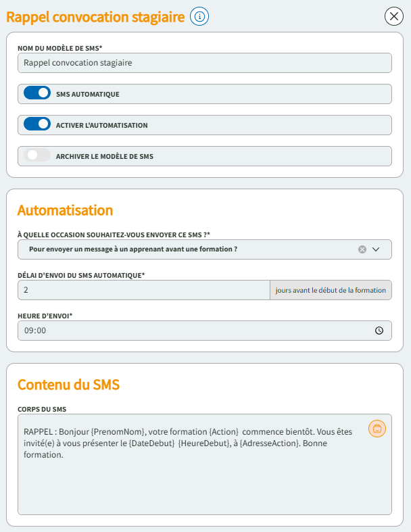Click the 'Rappel convocation stagiaire' panel title

pos(95,18)
